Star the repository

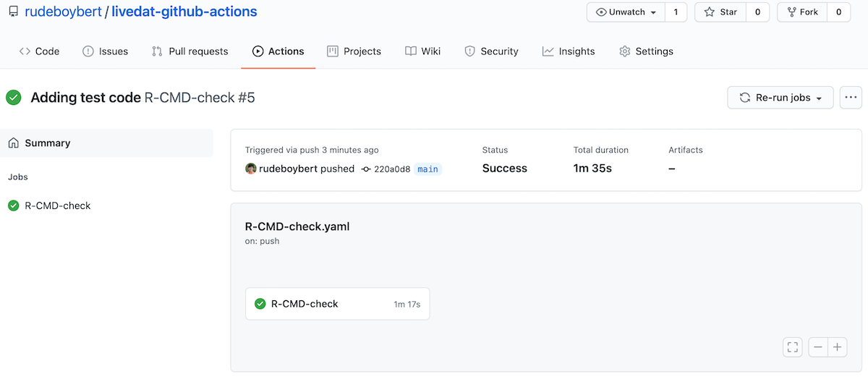point(720,12)
